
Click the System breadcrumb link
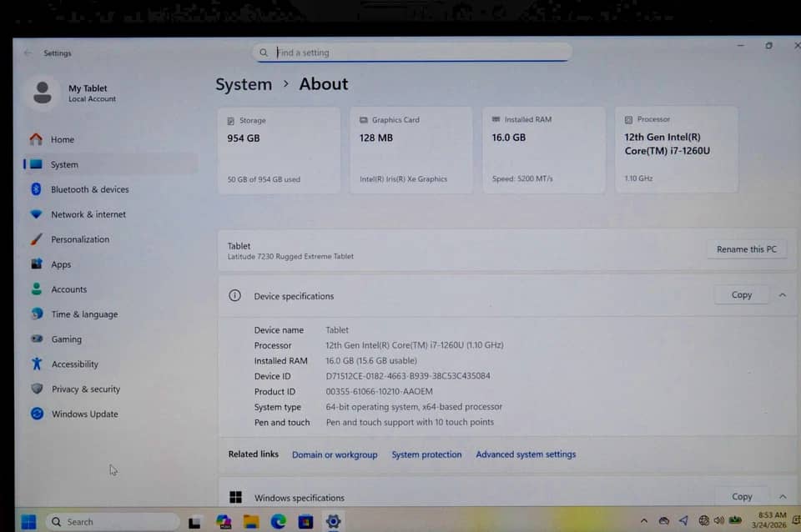[244, 84]
